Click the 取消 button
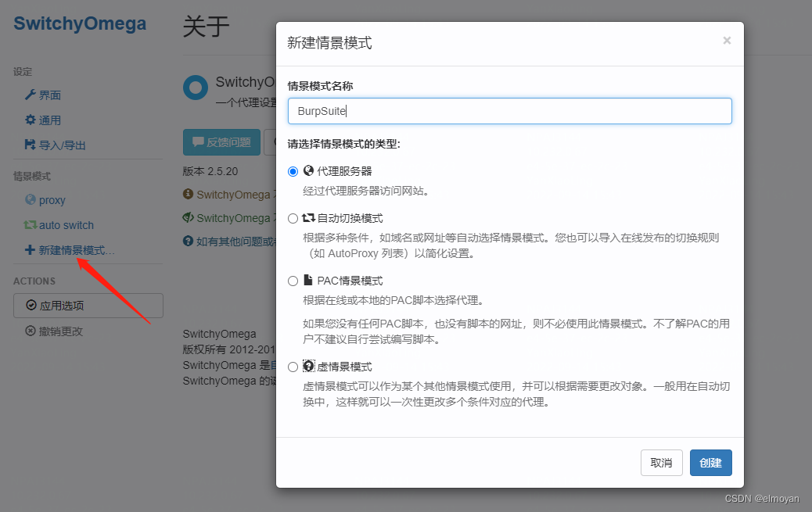This screenshot has width=812, height=512. (x=661, y=463)
